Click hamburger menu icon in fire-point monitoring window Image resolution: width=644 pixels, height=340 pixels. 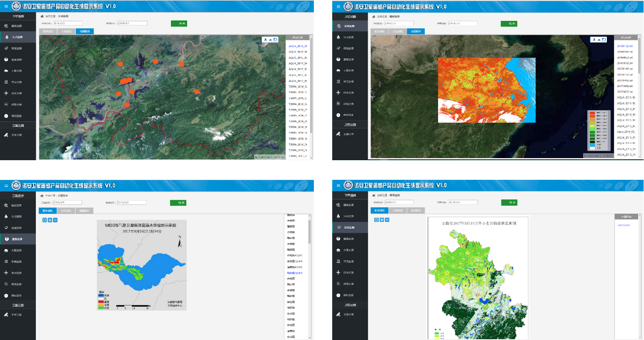click(x=6, y=6)
